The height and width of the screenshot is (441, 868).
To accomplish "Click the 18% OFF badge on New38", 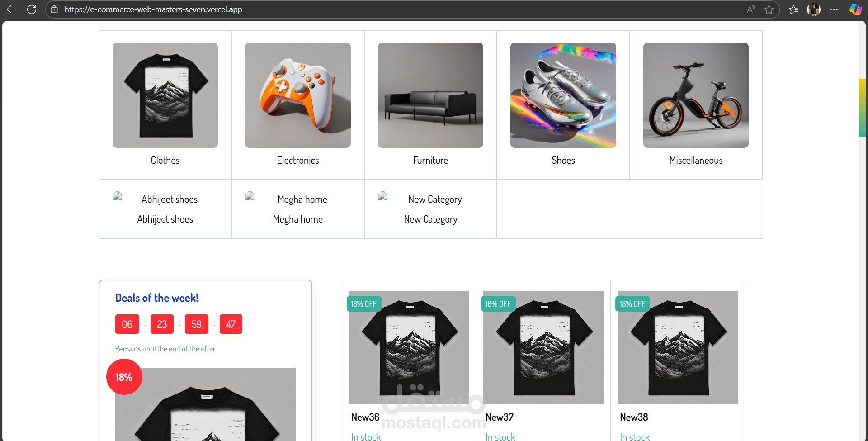I will pos(632,304).
